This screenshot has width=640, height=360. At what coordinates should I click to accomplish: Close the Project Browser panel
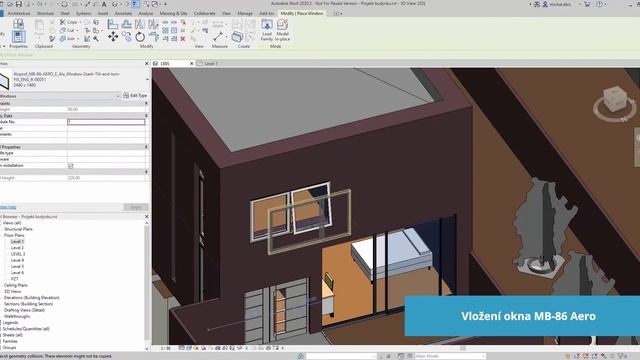(x=147, y=217)
